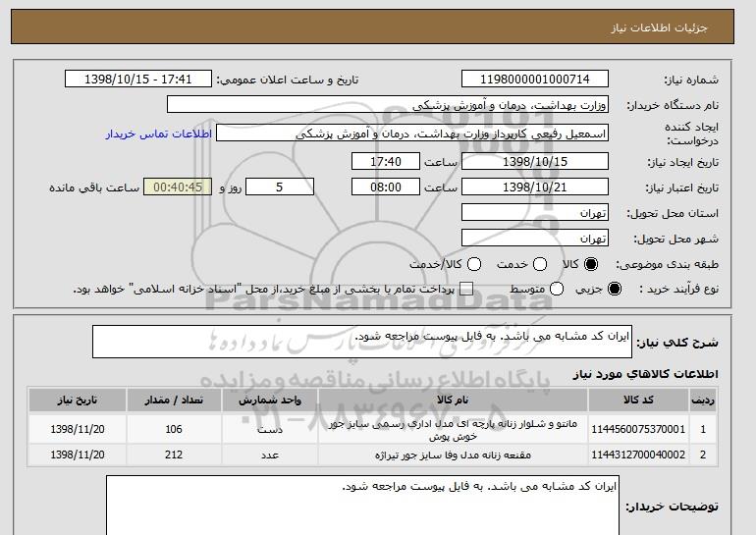Screen dimensions: 756x535
Task: Click the جزئیات اطلاعات نیاز page header
Action: click(659, 27)
